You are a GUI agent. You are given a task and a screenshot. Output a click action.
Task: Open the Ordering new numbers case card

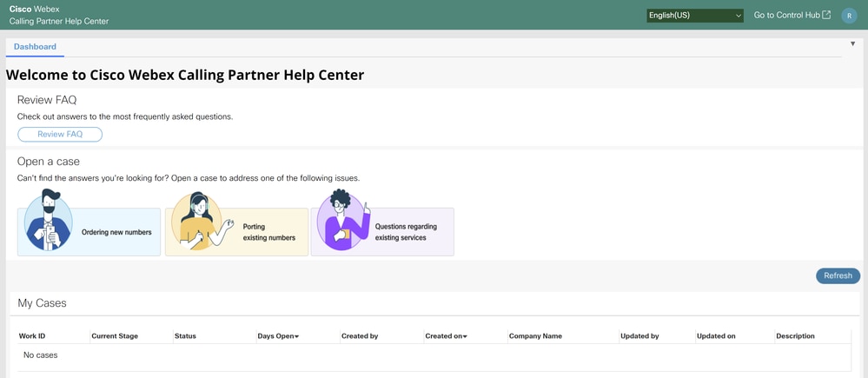89,232
